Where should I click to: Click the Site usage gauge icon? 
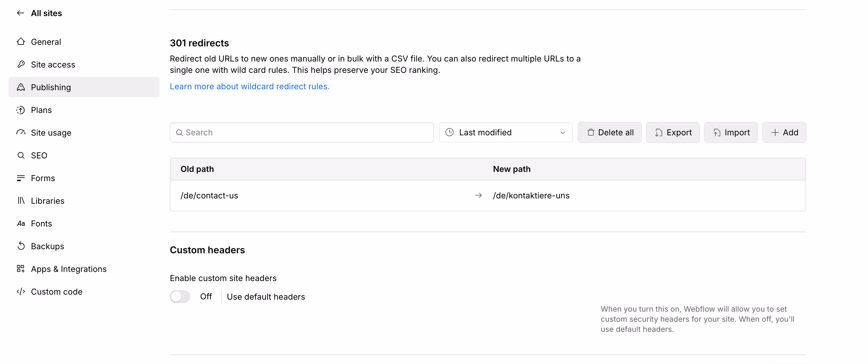21,133
